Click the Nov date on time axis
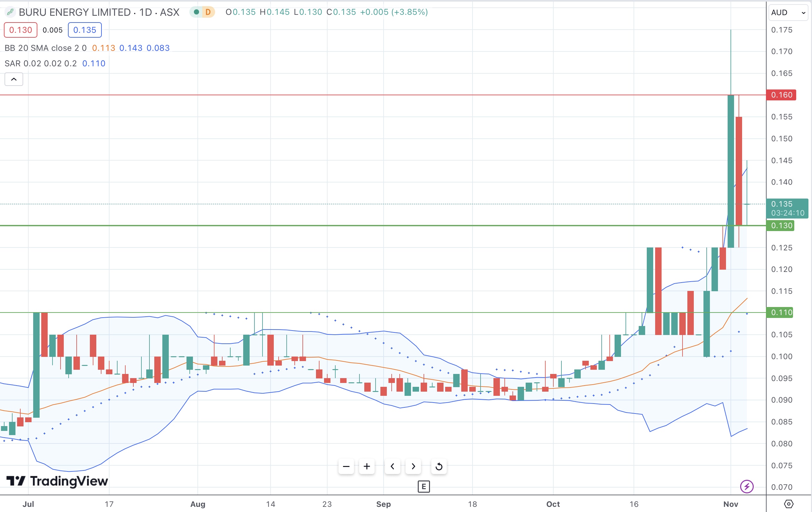This screenshot has width=812, height=512. tap(731, 504)
